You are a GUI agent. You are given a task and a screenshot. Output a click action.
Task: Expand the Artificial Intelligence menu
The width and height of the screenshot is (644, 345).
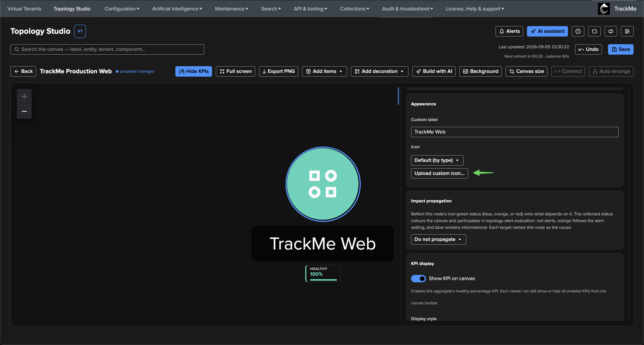click(177, 9)
